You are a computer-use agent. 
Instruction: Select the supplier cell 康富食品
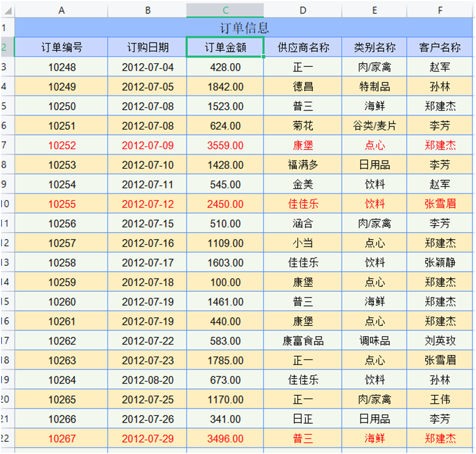pos(302,341)
